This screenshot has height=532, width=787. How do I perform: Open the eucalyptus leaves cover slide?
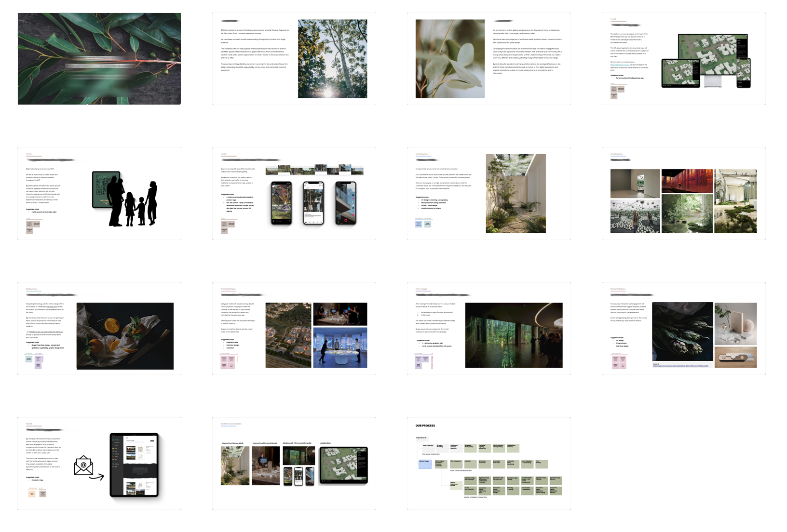[x=99, y=58]
